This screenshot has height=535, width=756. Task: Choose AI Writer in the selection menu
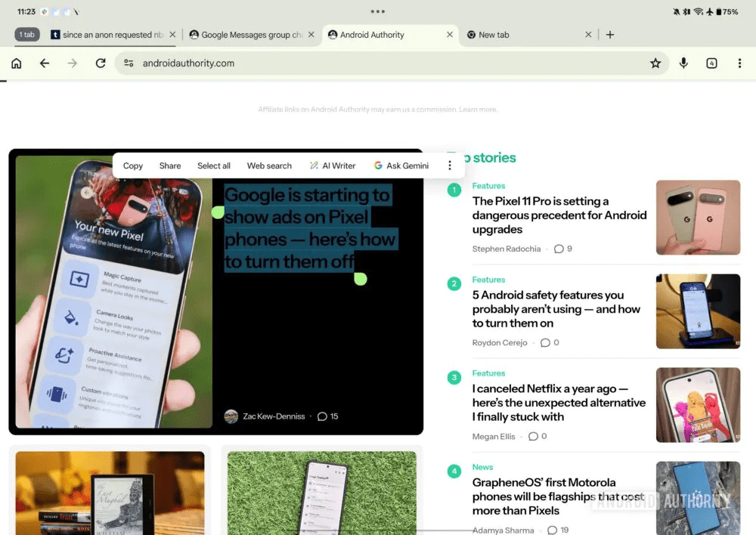point(333,165)
